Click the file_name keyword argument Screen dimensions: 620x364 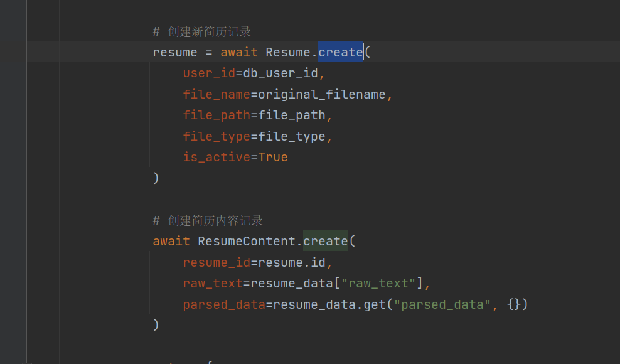pos(216,95)
